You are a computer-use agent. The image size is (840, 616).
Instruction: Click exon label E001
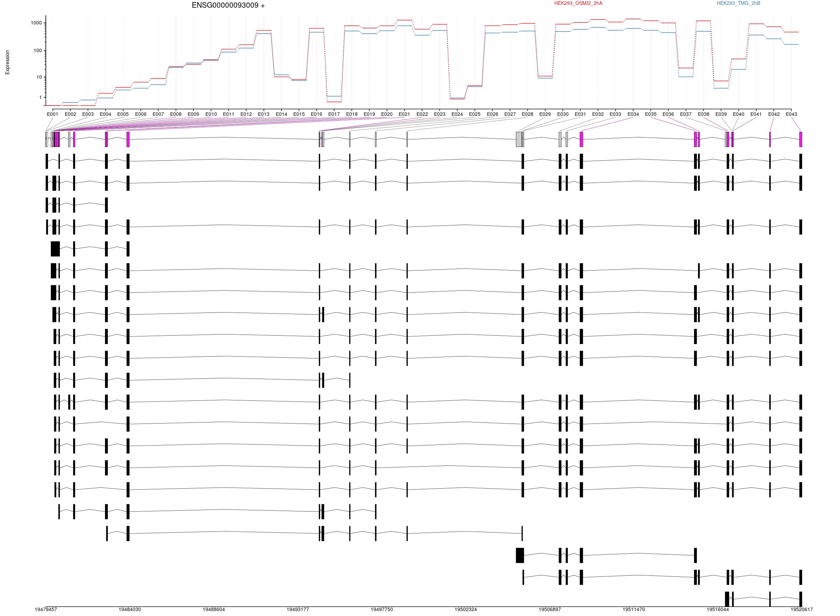(52, 114)
